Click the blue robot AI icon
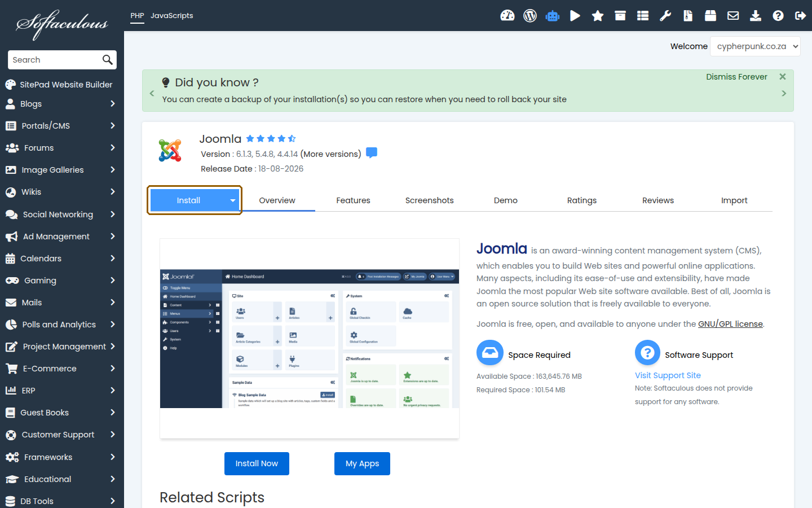The width and height of the screenshot is (812, 508). point(553,16)
